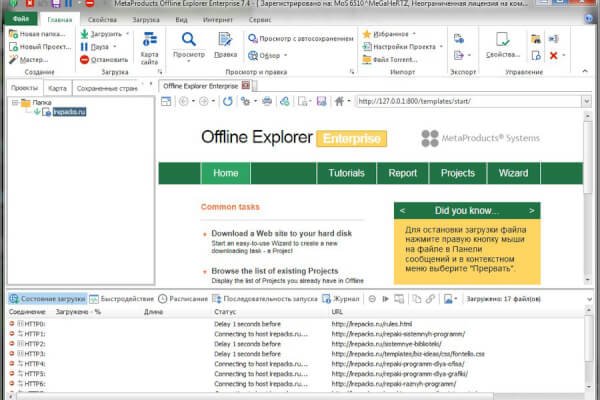
Task: Switch to Свойства ribbon tab
Action: 102,20
